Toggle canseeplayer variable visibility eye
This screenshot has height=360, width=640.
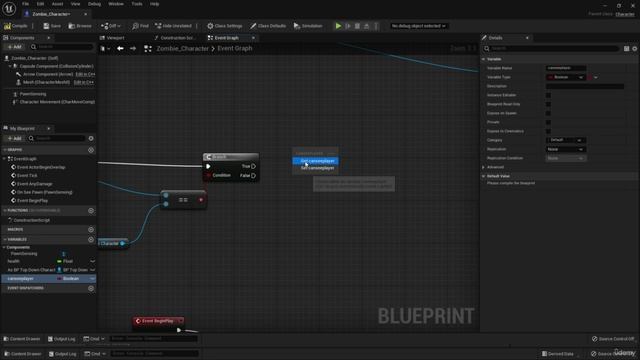(x=92, y=279)
